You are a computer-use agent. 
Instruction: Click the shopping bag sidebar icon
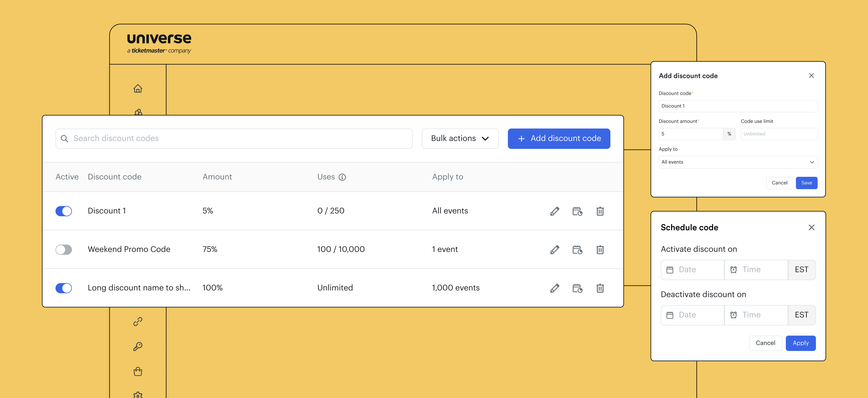coord(138,371)
